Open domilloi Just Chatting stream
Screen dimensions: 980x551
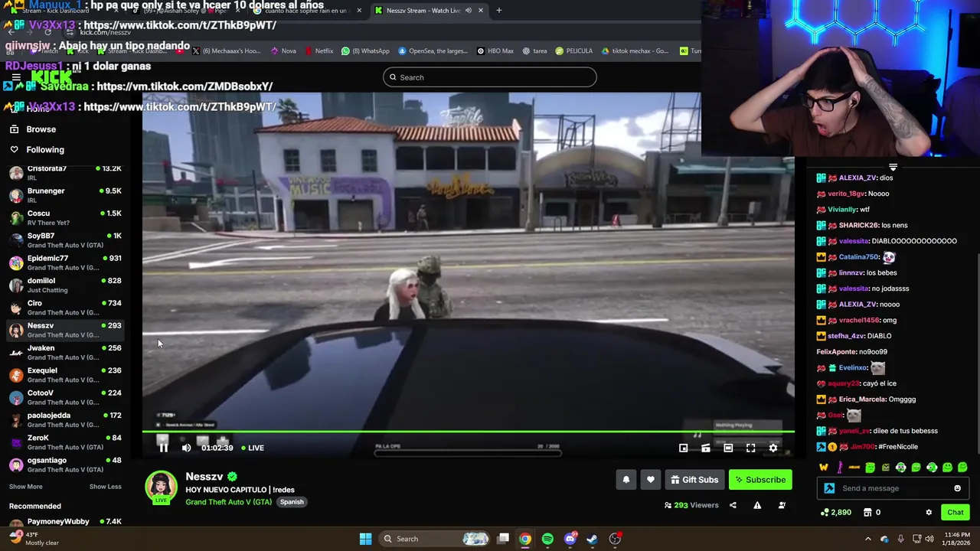(x=65, y=285)
